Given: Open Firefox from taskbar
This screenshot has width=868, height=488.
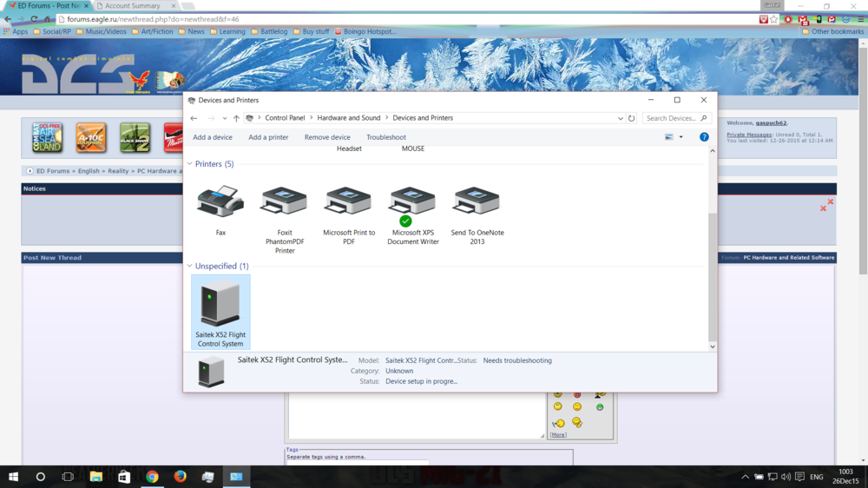Looking at the screenshot, I should 180,477.
